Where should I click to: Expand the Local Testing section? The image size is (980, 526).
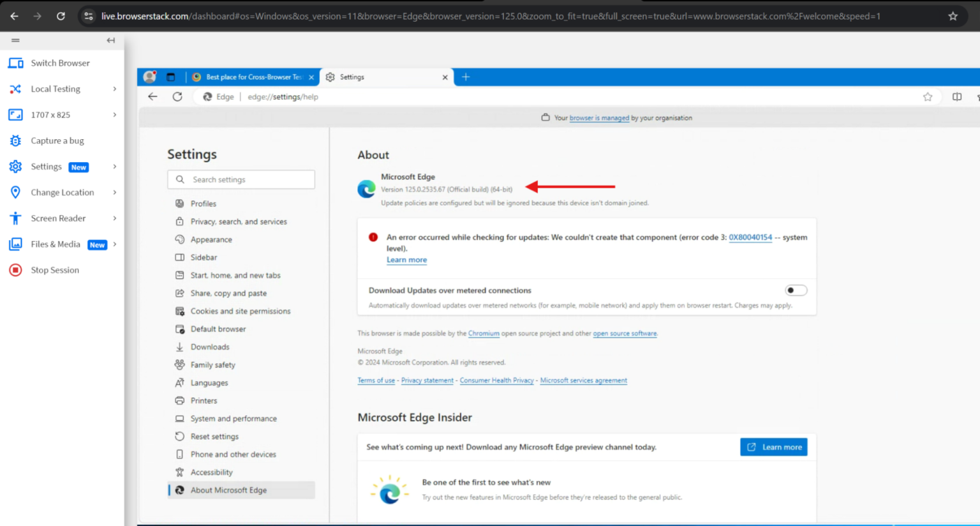(114, 89)
